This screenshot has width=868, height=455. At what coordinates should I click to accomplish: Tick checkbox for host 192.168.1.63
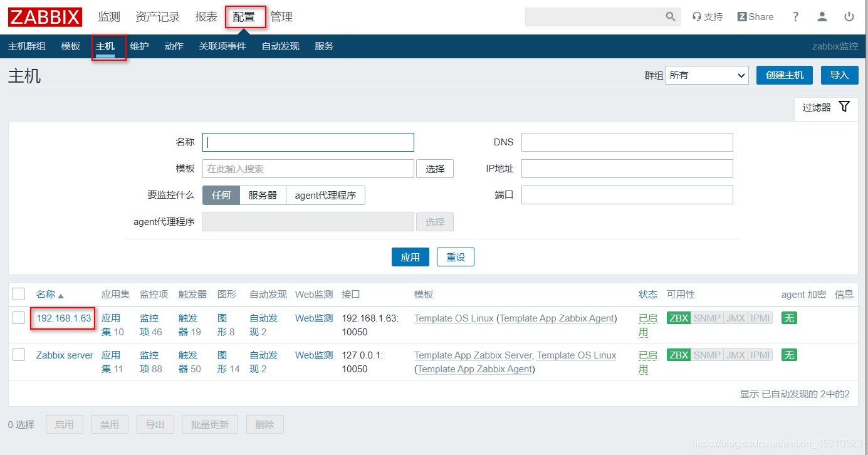coord(19,318)
